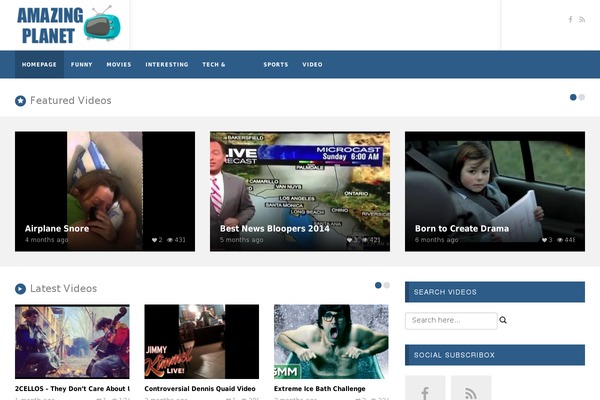
Task: Click the Jimmy Kimmel Live video thumbnail
Action: [x=202, y=341]
